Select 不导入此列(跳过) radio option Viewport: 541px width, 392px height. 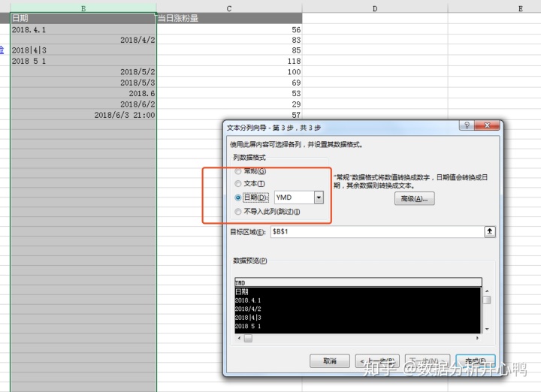click(x=237, y=212)
